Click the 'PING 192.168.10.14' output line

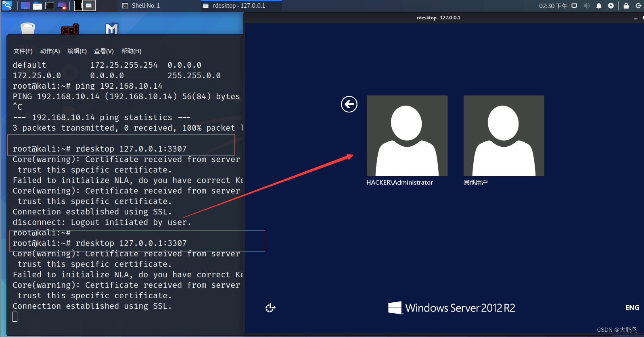point(126,96)
